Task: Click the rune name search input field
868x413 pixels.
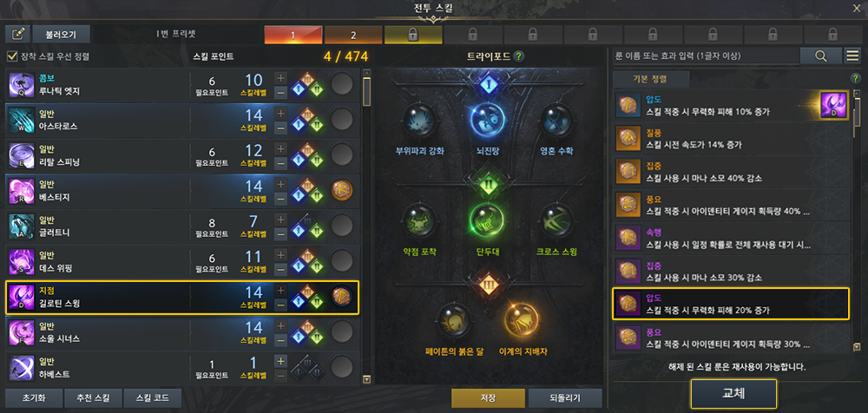Action: click(x=706, y=56)
